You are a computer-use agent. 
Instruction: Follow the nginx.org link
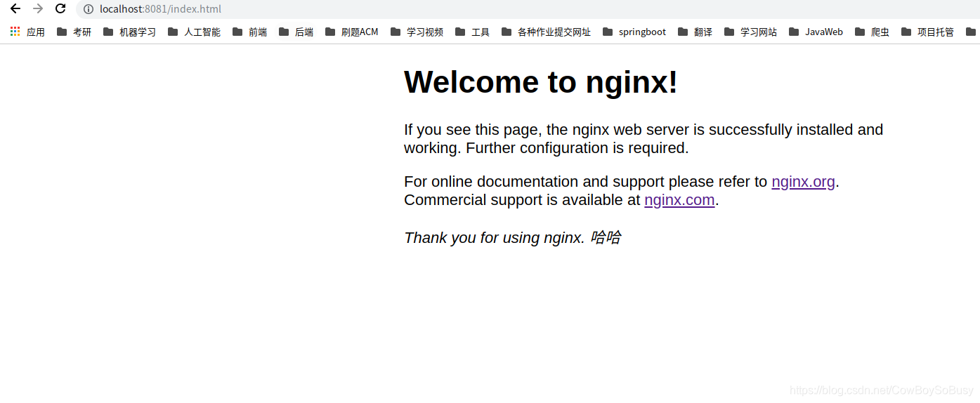(x=803, y=182)
